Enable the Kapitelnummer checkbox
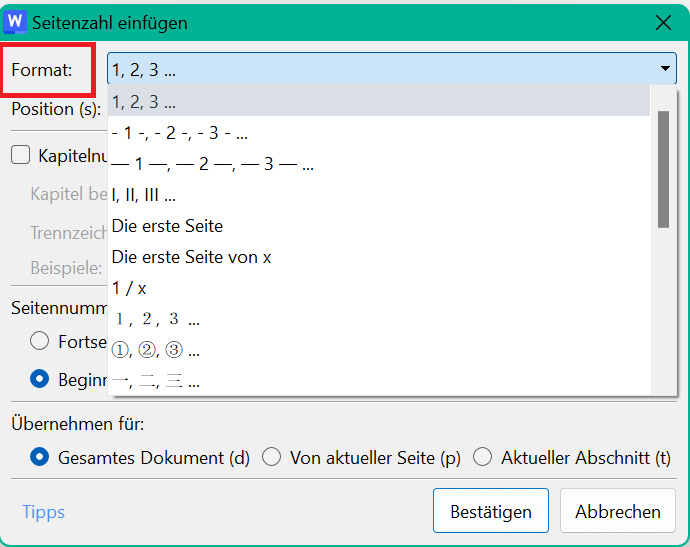 pos(21,155)
